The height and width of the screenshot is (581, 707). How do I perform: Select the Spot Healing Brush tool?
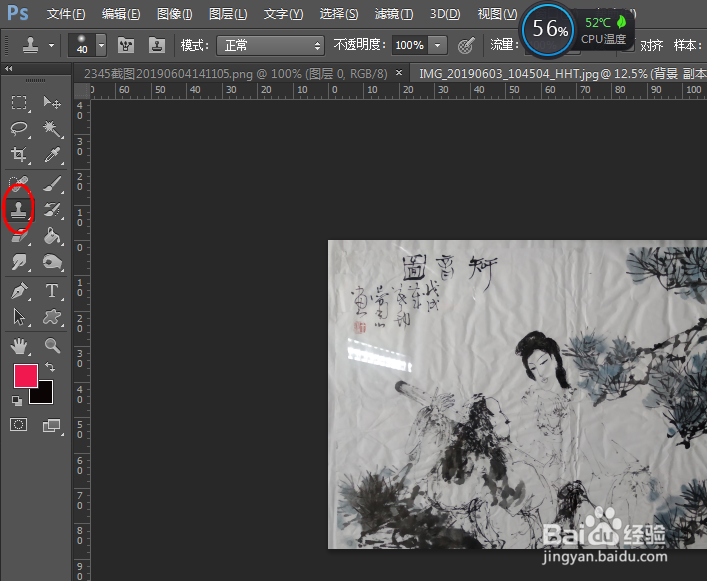point(19,183)
